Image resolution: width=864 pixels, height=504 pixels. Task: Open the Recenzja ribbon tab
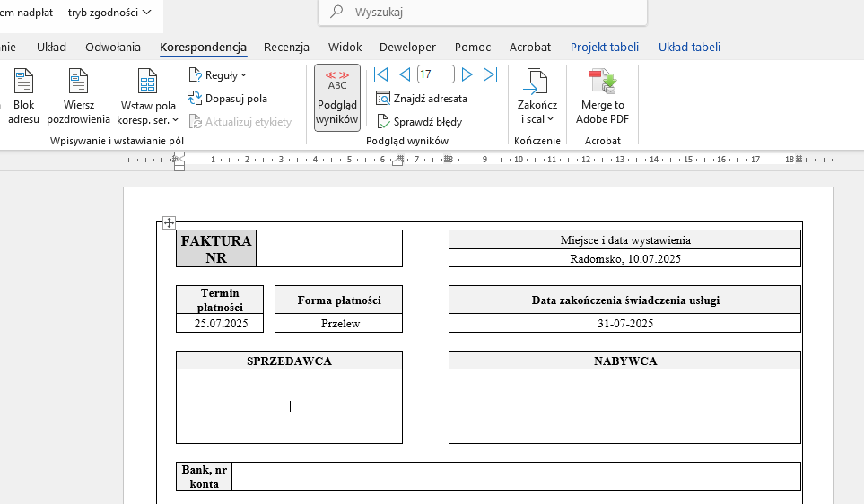point(286,47)
